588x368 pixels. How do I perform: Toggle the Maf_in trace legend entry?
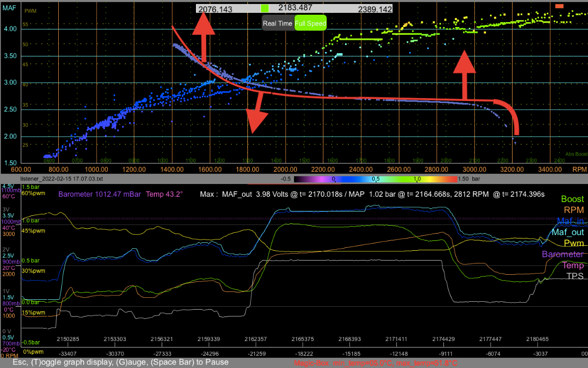(570, 221)
